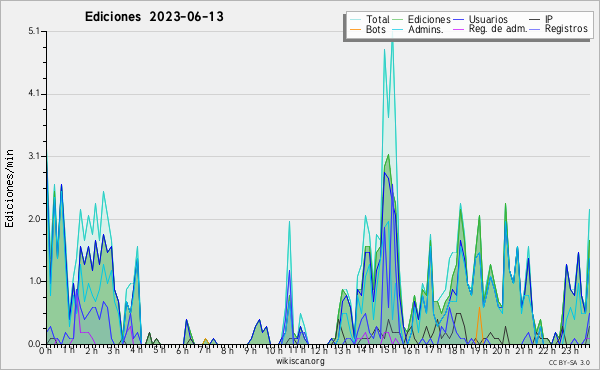Click the y-axis value 2.0
The height and width of the screenshot is (370, 600).
tap(34, 219)
